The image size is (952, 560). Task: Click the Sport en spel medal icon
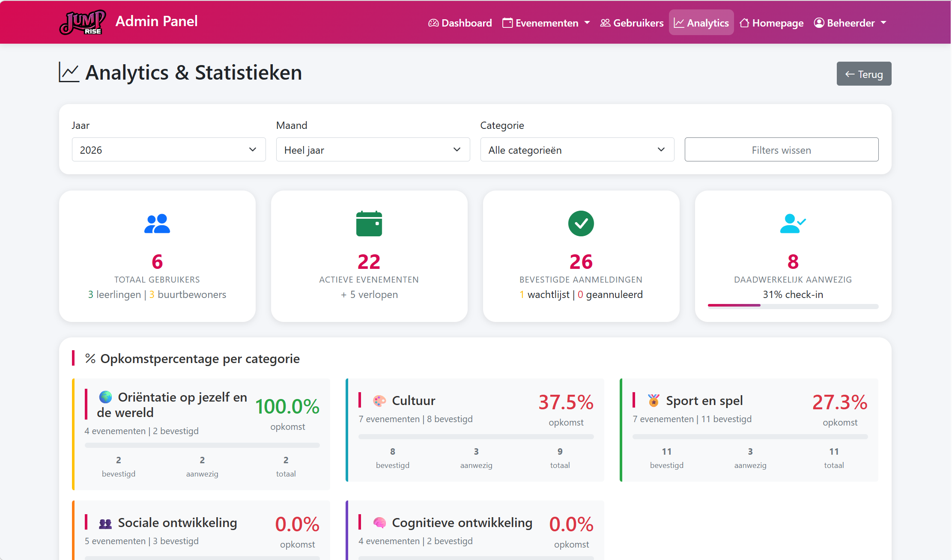[653, 400]
